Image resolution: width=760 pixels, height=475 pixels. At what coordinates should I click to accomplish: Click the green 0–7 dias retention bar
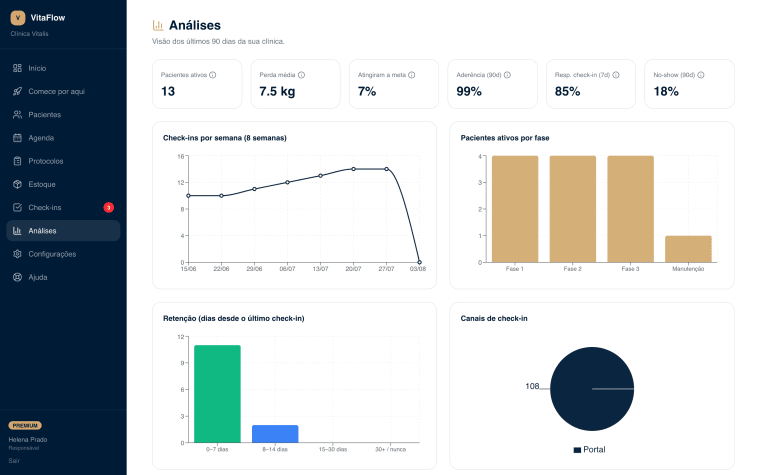pos(217,394)
